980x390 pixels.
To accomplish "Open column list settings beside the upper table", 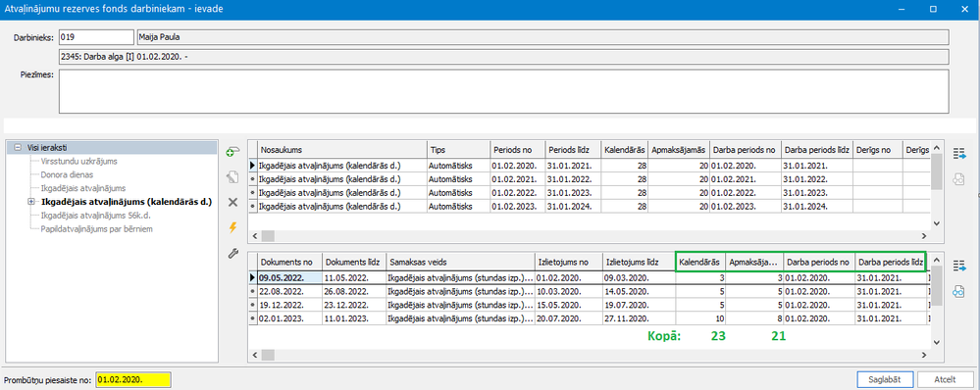I will pyautogui.click(x=959, y=154).
